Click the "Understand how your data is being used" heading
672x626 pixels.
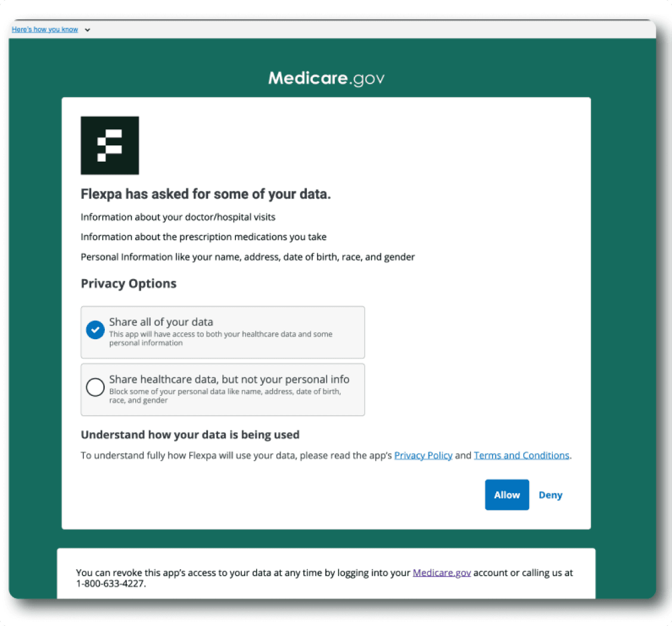coord(189,435)
